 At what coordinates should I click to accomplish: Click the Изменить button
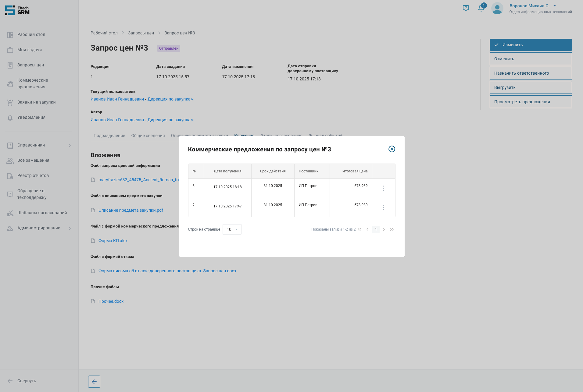click(531, 45)
